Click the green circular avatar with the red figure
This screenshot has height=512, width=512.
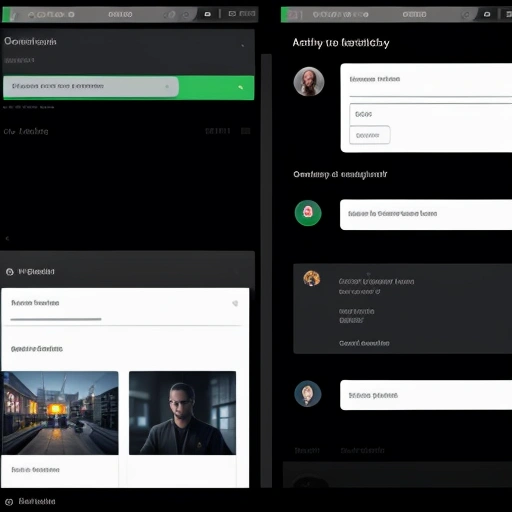(308, 213)
